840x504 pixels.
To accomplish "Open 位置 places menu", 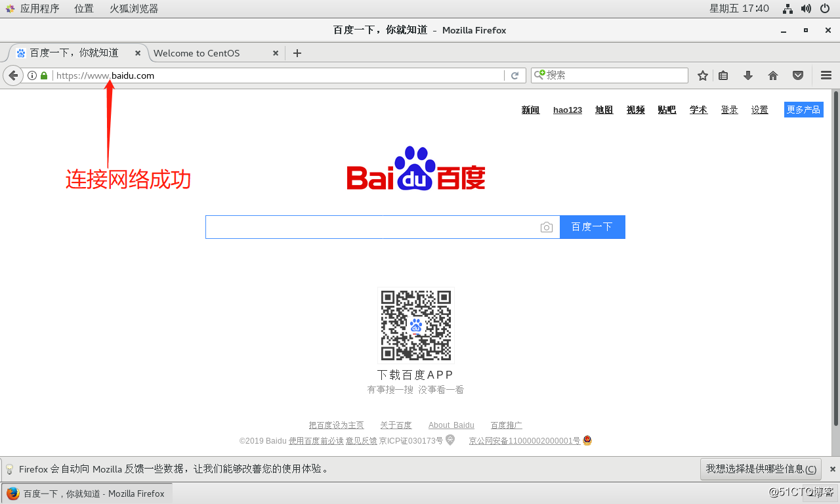I will click(x=83, y=9).
